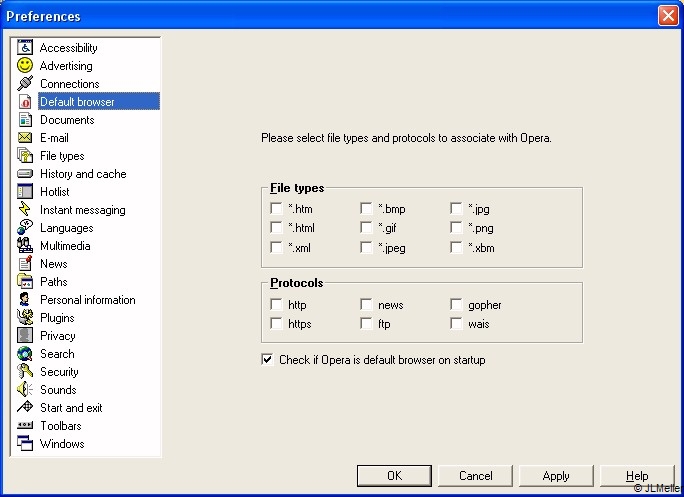
Task: Select the Hotlist category label
Action: 55,192
